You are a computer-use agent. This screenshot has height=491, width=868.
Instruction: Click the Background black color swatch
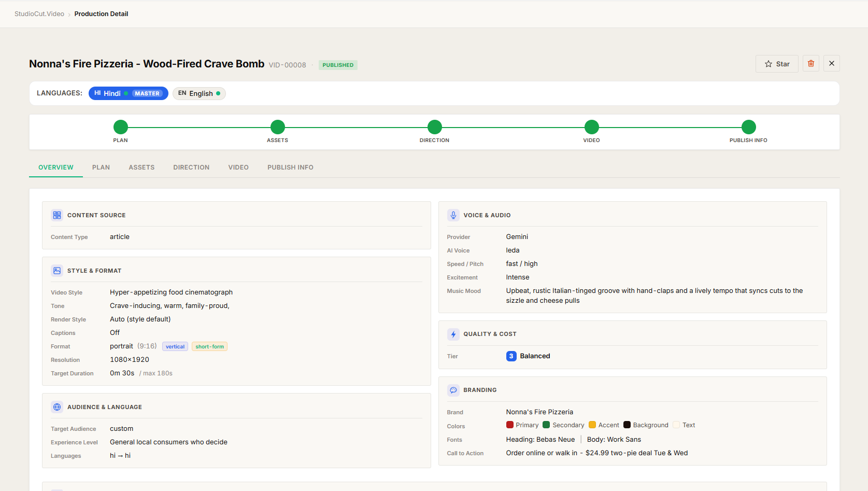coord(627,425)
